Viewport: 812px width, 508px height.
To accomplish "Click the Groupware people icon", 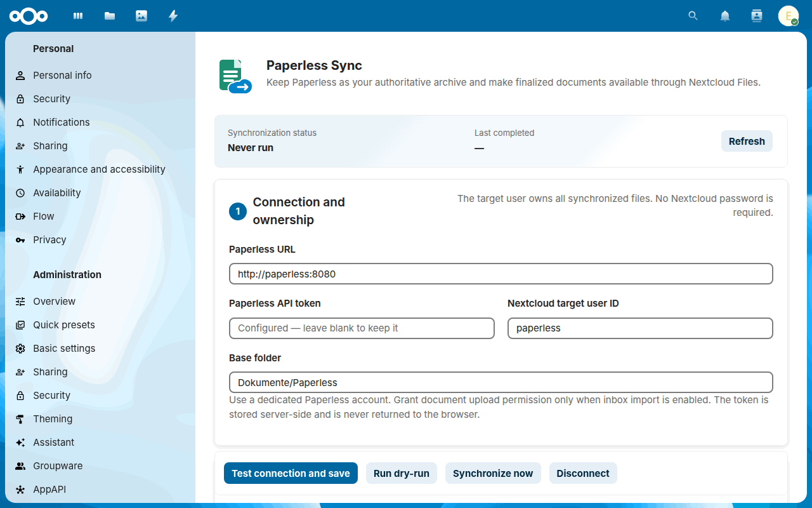I will coord(20,466).
